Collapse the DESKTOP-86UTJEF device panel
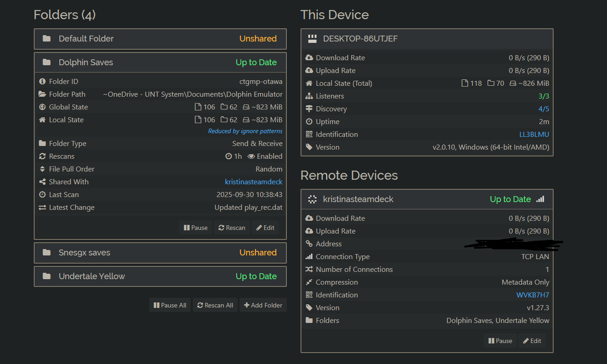The width and height of the screenshot is (607, 364). (x=427, y=39)
